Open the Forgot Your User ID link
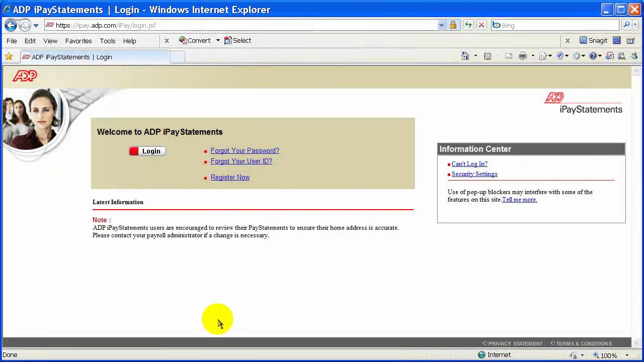The height and width of the screenshot is (362, 644). (242, 161)
